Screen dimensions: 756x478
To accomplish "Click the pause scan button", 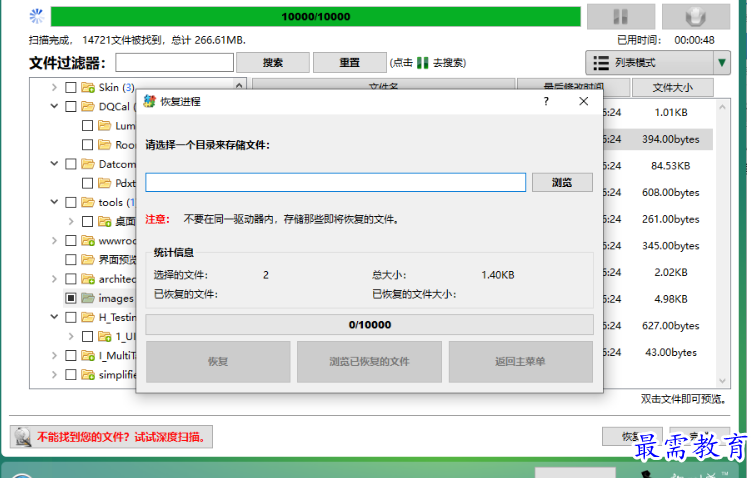I will pyautogui.click(x=621, y=17).
